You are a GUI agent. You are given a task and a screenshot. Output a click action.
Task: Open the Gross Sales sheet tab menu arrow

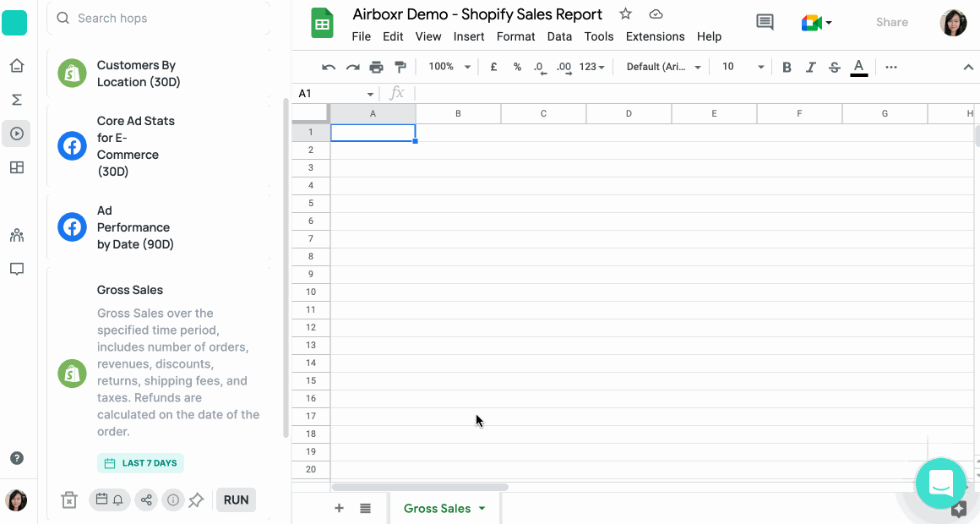point(482,509)
